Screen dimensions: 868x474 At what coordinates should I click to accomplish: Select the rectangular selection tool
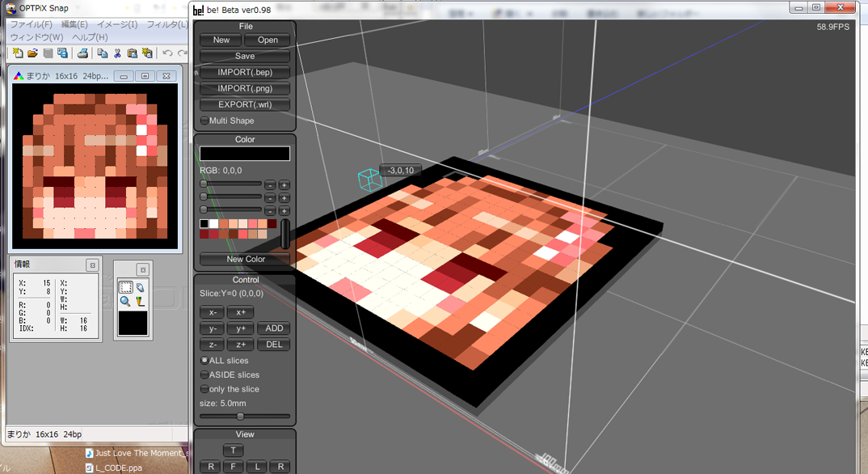pos(125,287)
